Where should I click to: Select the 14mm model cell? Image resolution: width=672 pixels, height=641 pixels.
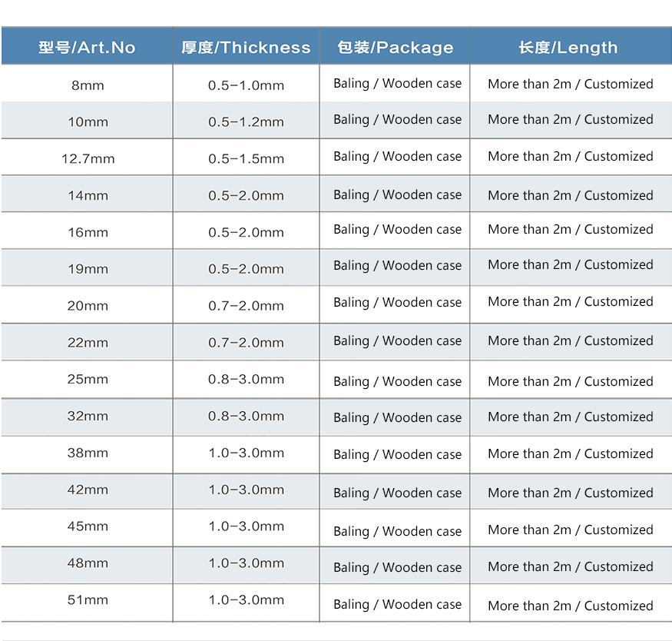point(88,195)
